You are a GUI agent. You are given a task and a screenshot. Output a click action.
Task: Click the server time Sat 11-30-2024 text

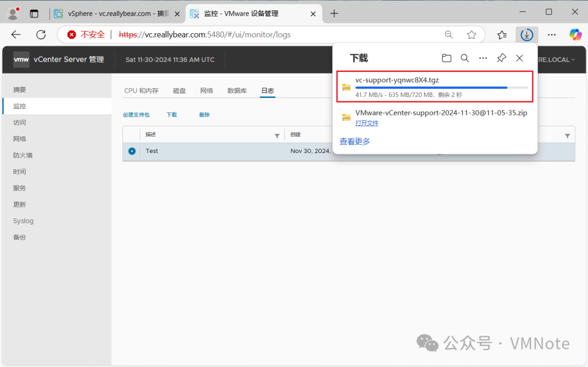pyautogui.click(x=170, y=59)
